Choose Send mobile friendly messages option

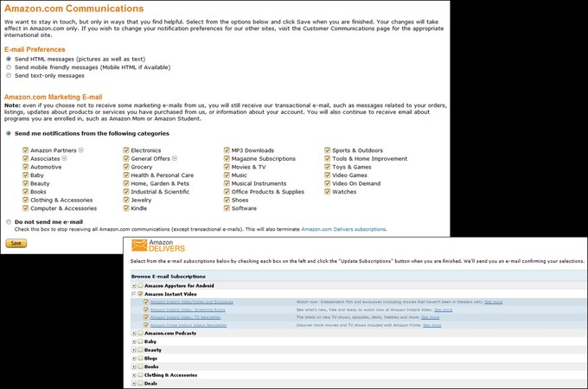pyautogui.click(x=9, y=67)
